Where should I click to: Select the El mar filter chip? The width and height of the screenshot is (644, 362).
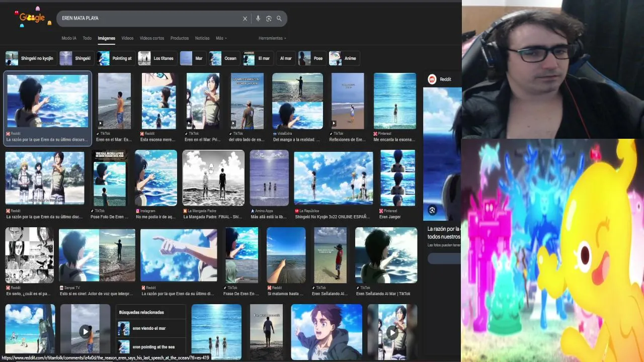(x=258, y=58)
